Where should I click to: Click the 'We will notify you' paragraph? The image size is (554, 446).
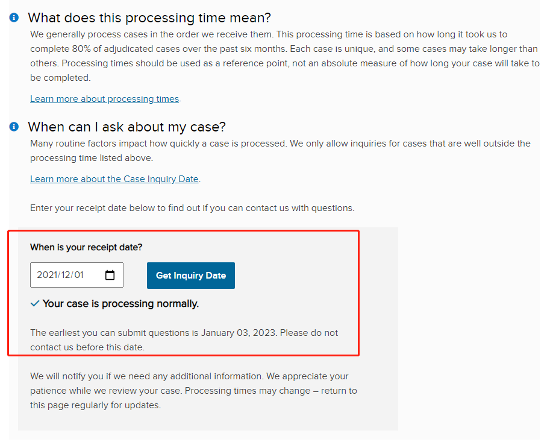[194, 391]
